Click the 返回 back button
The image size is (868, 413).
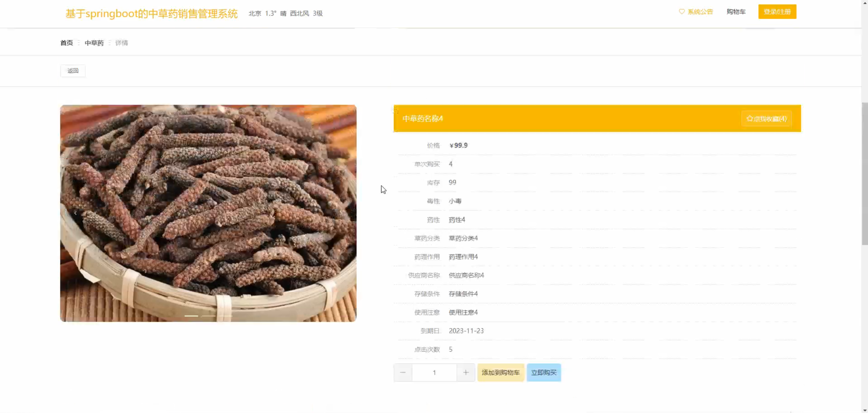click(73, 71)
